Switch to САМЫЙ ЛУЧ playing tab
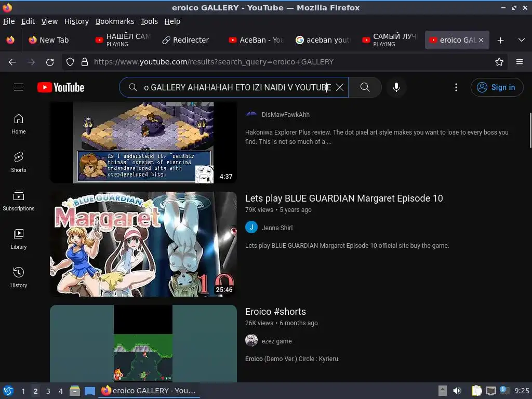 [390, 40]
